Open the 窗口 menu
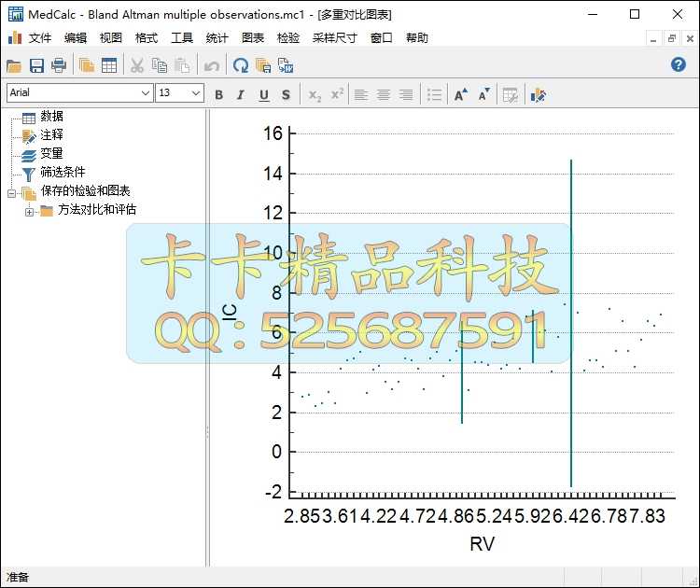Viewport: 700px width, 588px height. pyautogui.click(x=381, y=38)
